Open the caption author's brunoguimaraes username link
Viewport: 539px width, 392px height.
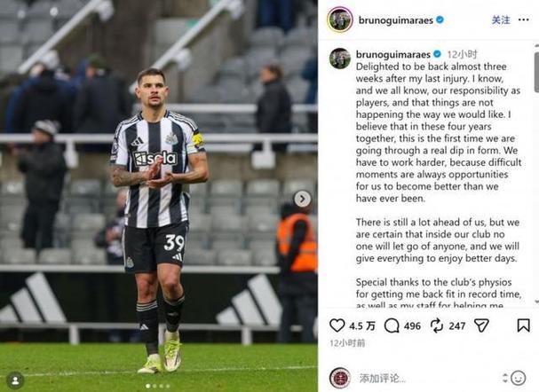(392, 54)
